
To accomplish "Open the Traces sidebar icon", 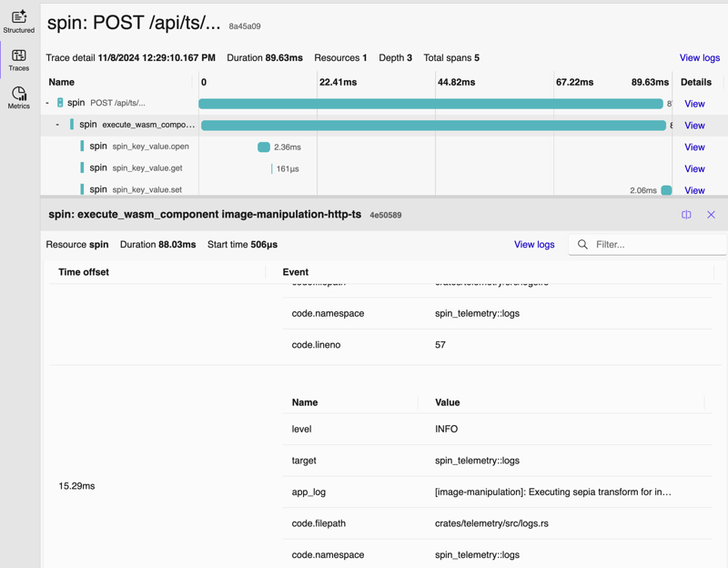I will pos(19,60).
